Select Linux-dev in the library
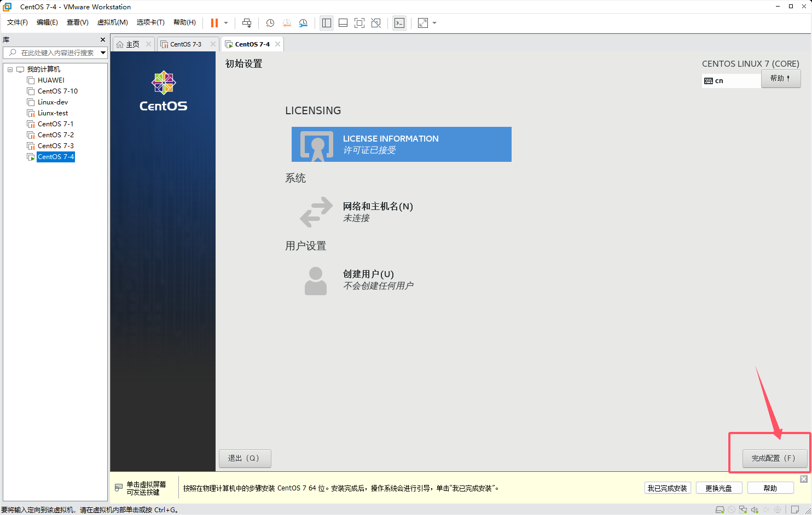 (x=53, y=102)
